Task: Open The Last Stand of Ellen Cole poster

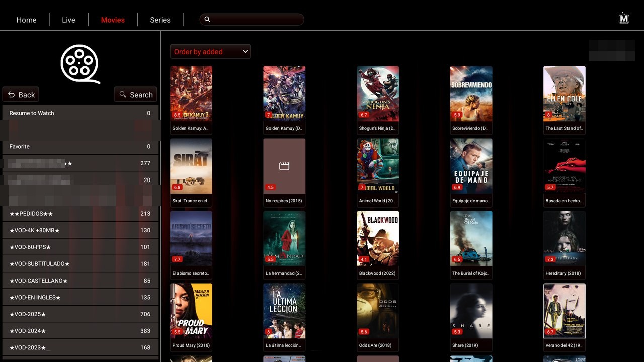Action: click(565, 94)
